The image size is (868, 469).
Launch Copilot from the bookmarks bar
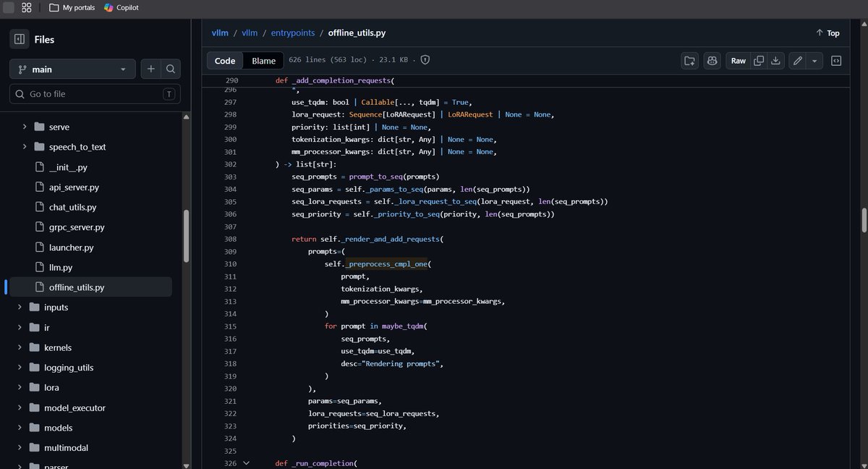pos(121,8)
